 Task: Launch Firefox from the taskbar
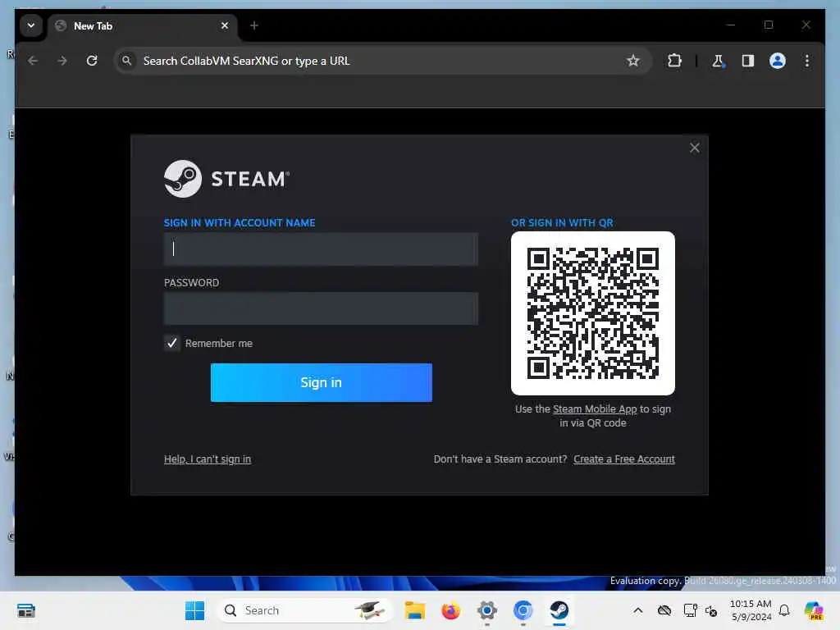pos(450,610)
